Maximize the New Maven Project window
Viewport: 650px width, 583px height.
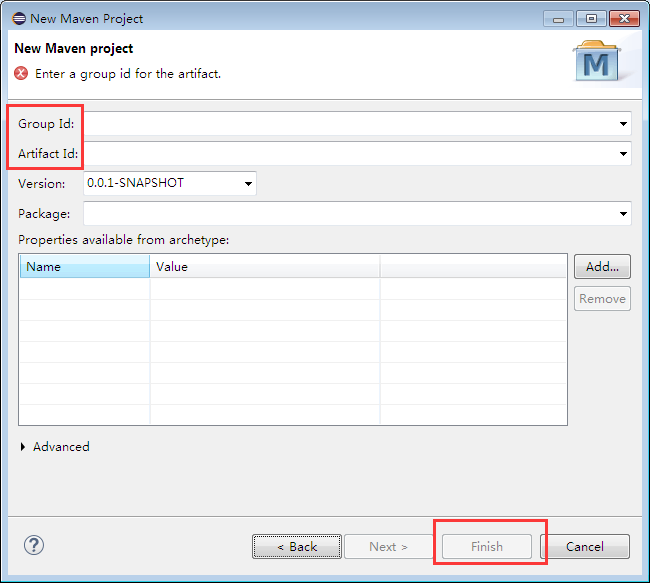(591, 19)
